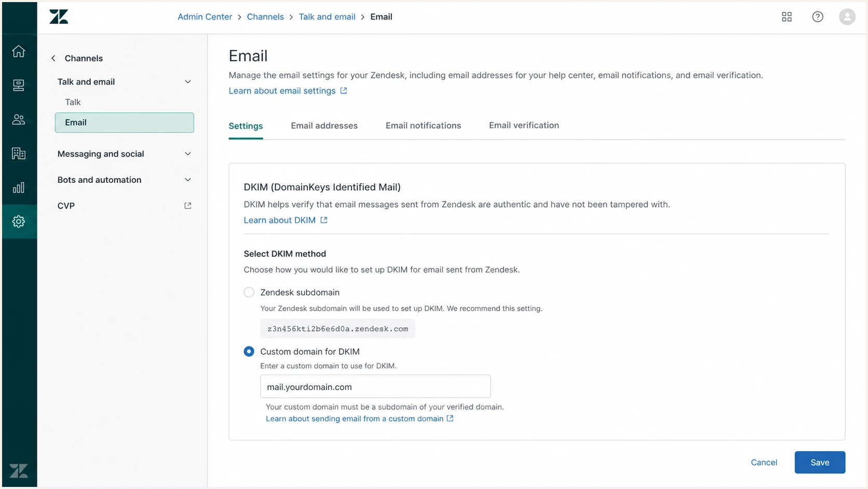The image size is (868, 489).
Task: Expand the Messaging and social chevron
Action: click(x=188, y=154)
